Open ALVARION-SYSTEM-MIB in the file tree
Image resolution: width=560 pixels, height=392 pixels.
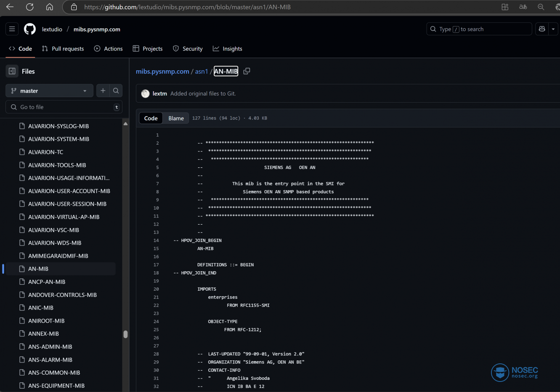[x=58, y=139]
